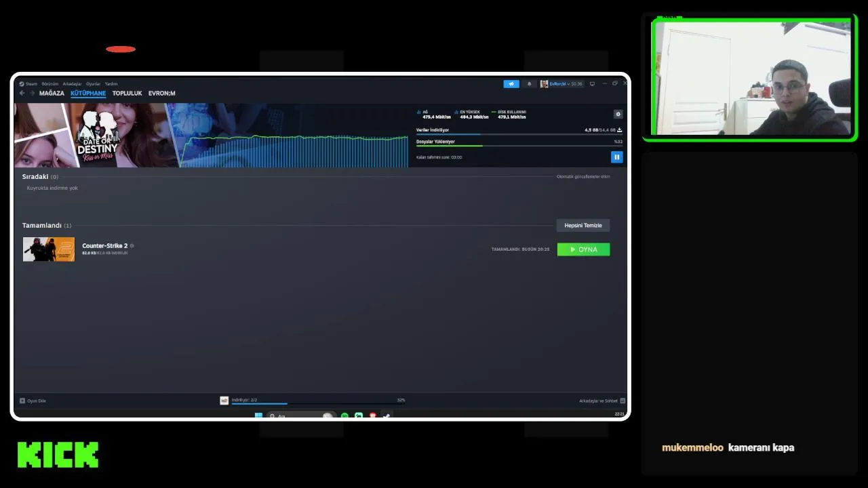Switch to Big Picture mode icon
The width and height of the screenshot is (868, 488).
(x=592, y=84)
